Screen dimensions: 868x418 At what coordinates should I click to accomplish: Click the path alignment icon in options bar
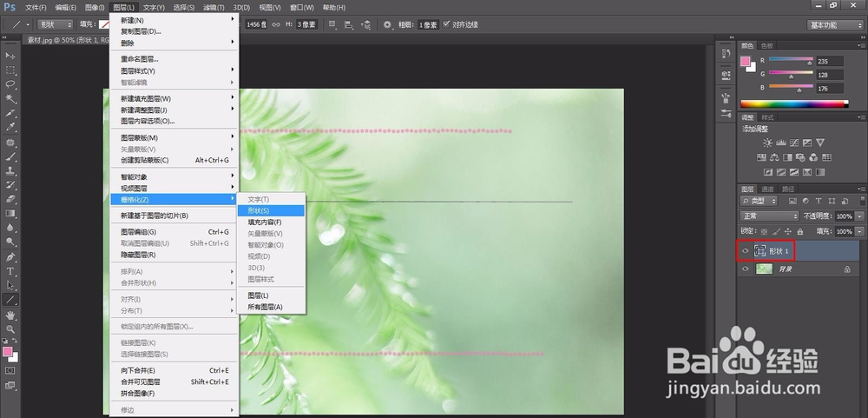coord(349,25)
